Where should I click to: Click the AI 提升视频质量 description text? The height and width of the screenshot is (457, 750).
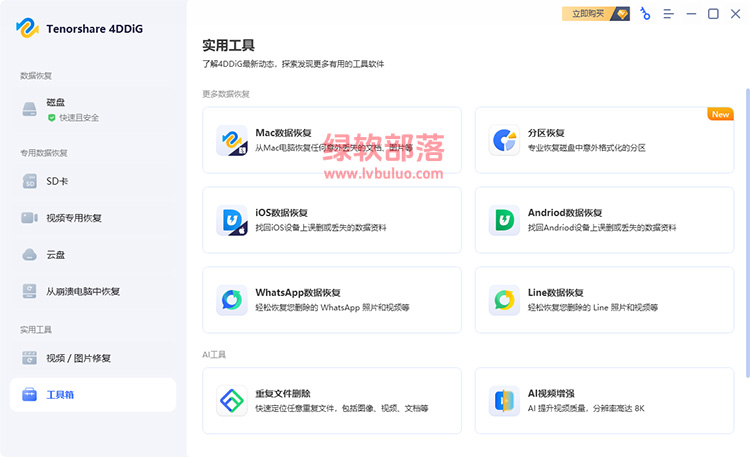pos(586,408)
